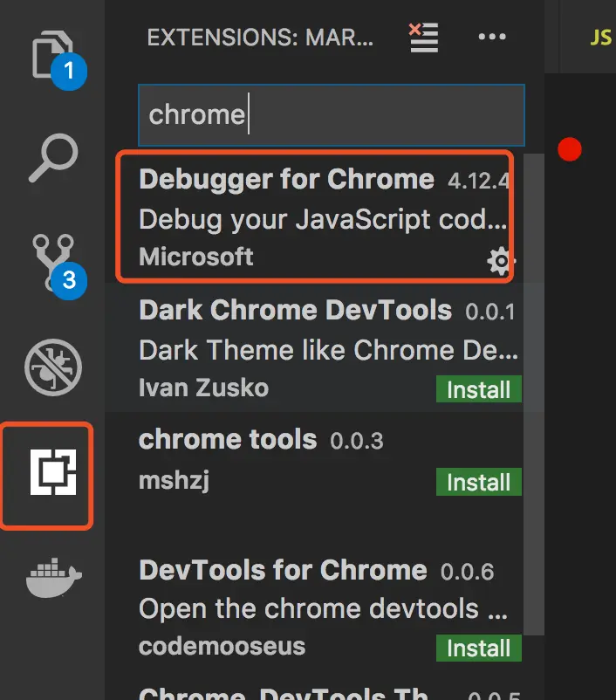
Task: Select DevTools for Chrome extension title
Action: point(283,570)
